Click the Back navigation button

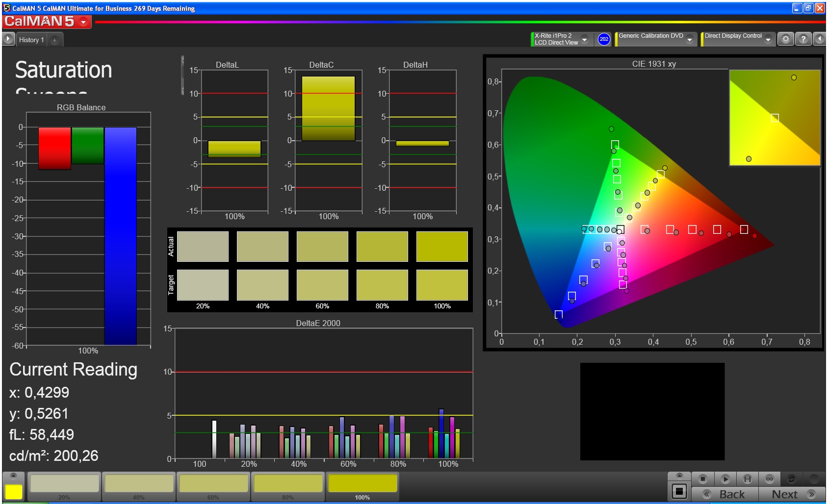click(x=725, y=494)
